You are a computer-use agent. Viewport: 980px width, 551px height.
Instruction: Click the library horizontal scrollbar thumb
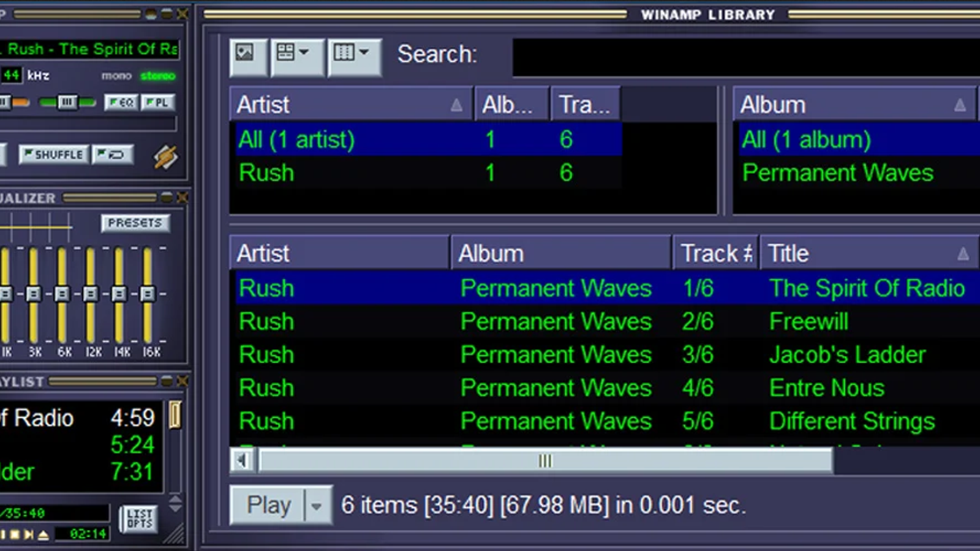tap(545, 460)
